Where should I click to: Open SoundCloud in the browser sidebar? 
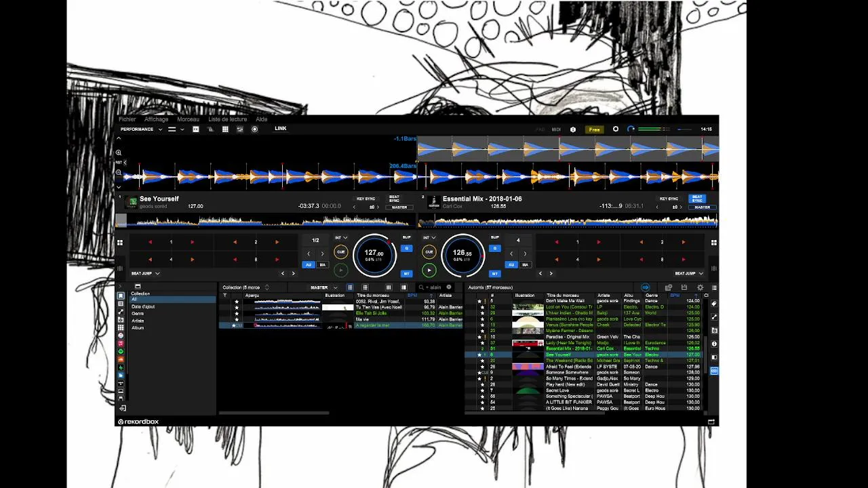(121, 359)
